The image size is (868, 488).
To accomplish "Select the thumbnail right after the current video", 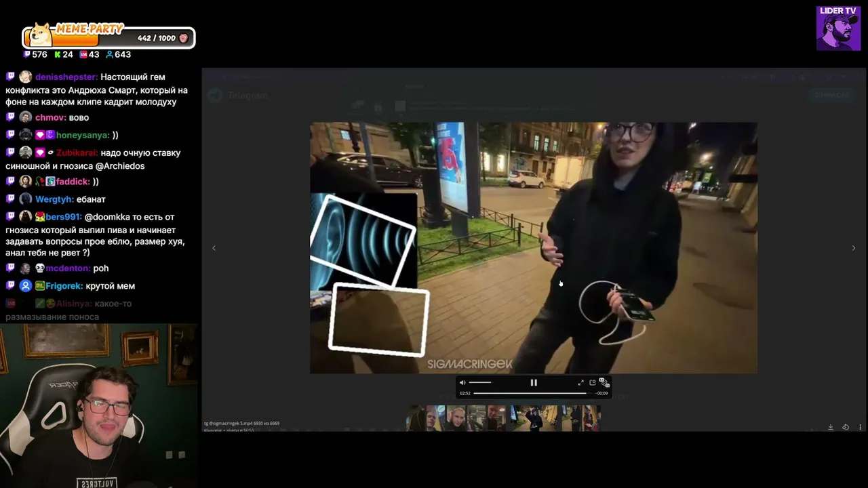I will 571,418.
